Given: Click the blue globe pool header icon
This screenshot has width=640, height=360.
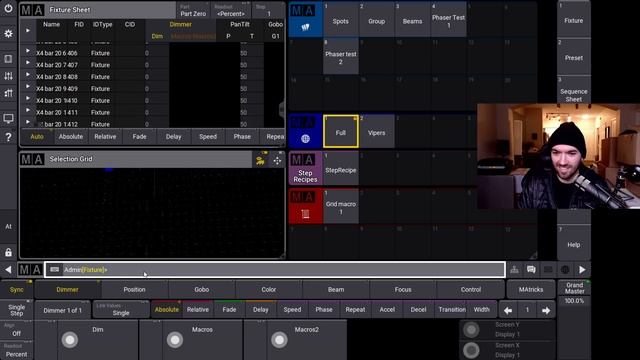Looking at the screenshot, I should (x=305, y=131).
